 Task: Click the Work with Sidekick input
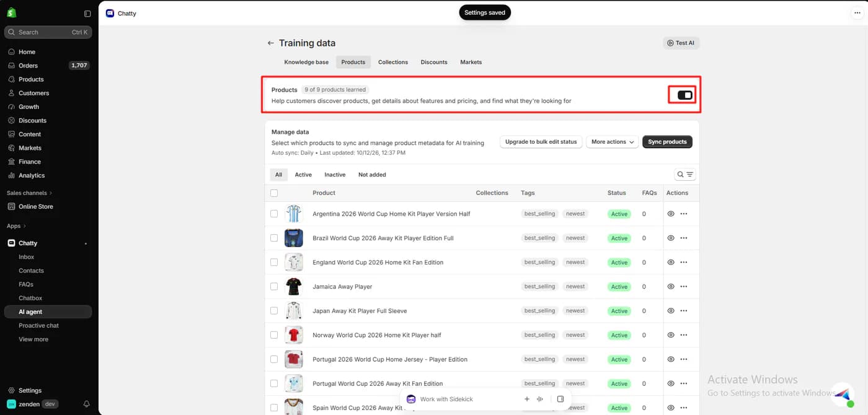click(x=446, y=400)
